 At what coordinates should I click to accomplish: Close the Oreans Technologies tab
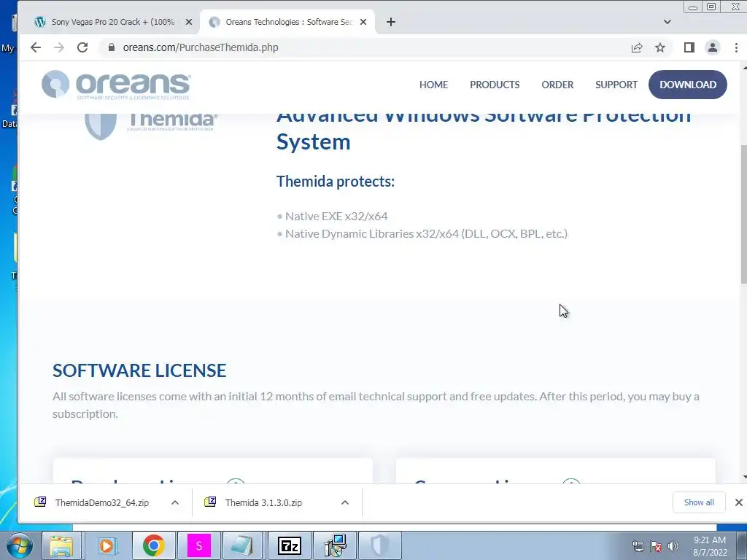point(363,22)
